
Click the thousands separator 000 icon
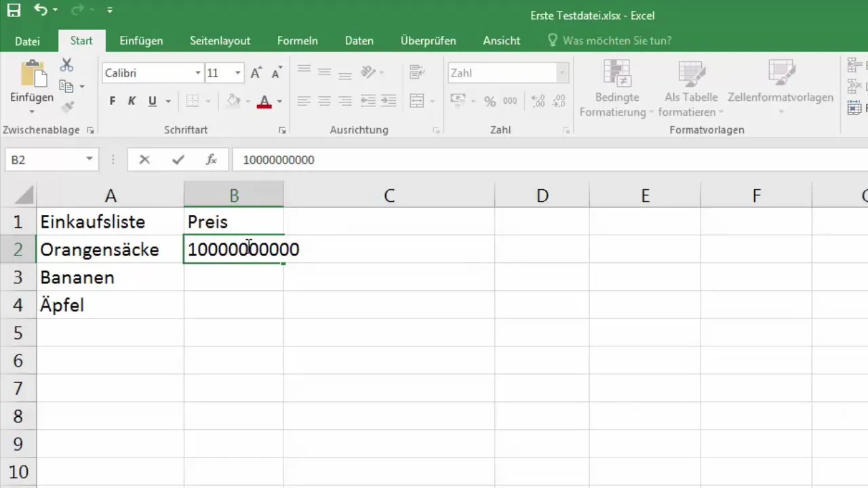(x=510, y=101)
